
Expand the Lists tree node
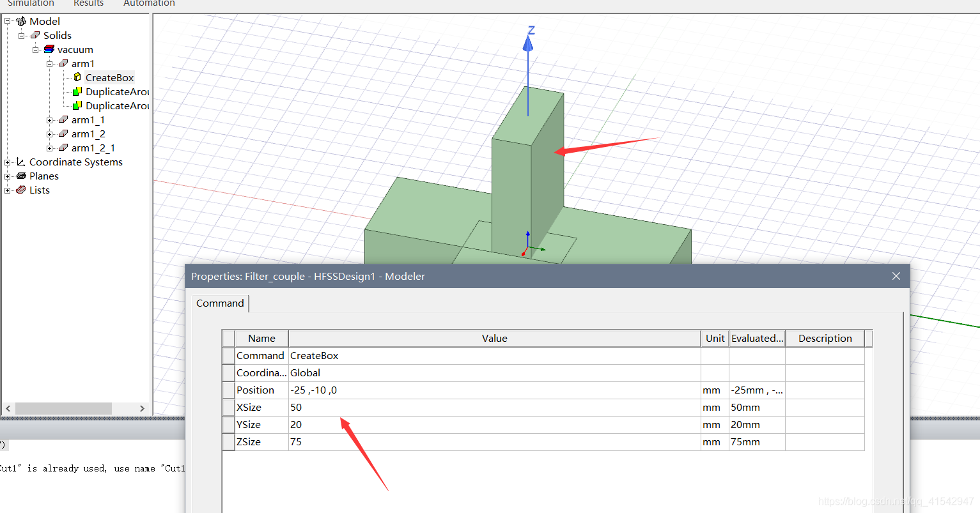[8, 190]
